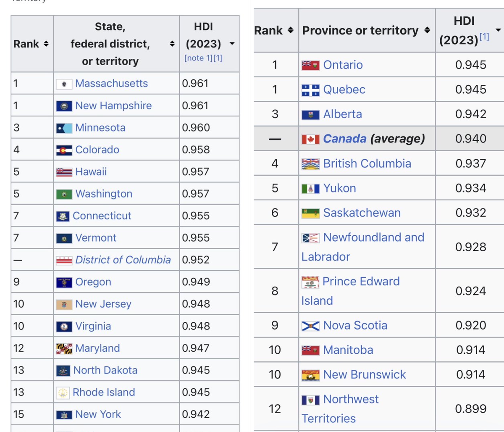
Task: Click Northwest Territories HDI value 0.899
Action: [x=471, y=408]
